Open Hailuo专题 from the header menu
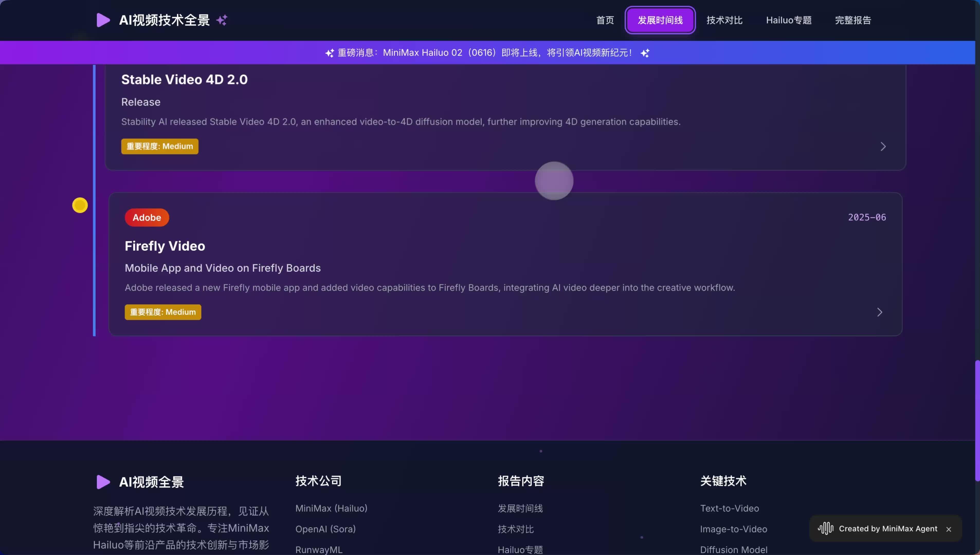 point(788,20)
